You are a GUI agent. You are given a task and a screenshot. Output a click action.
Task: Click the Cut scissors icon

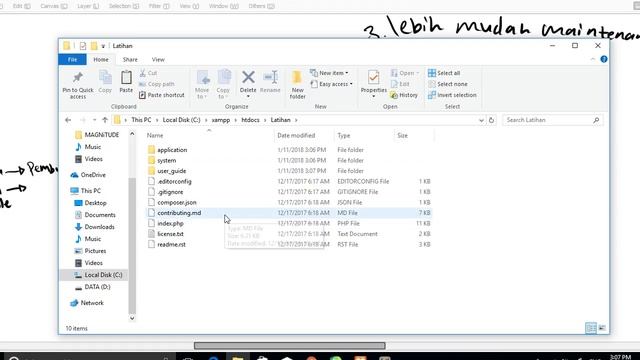coord(142,73)
